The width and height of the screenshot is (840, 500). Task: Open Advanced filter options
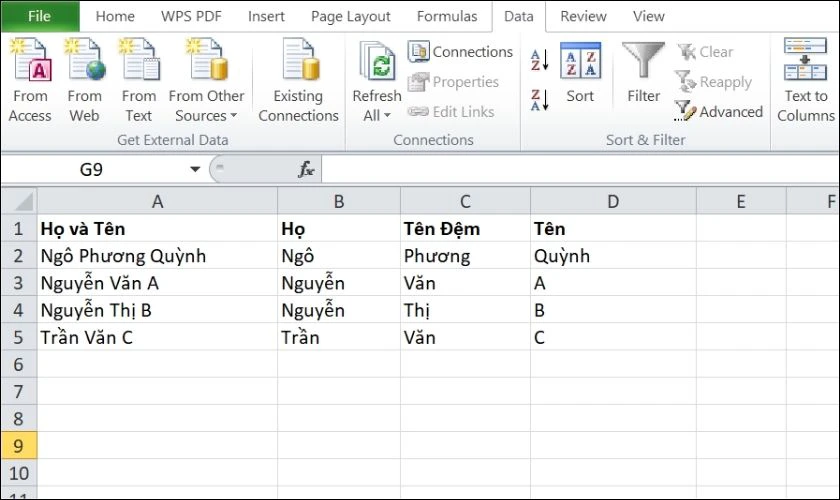click(x=719, y=112)
